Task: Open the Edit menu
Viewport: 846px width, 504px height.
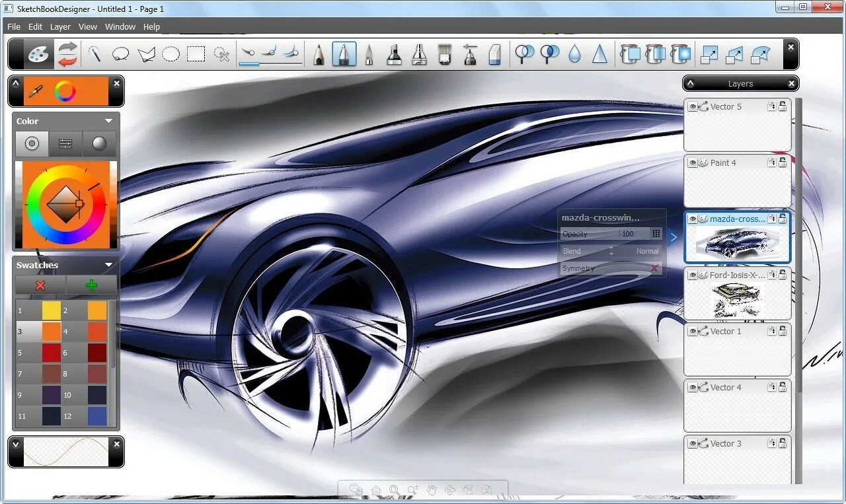Action: pyautogui.click(x=35, y=26)
